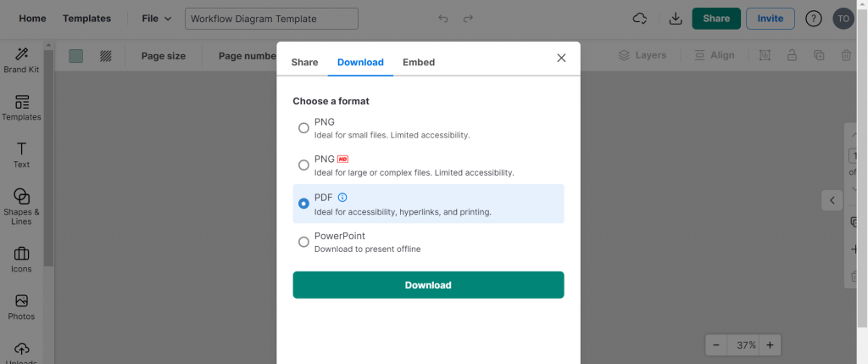Click the Invite button
This screenshot has width=868, height=364.
click(771, 19)
